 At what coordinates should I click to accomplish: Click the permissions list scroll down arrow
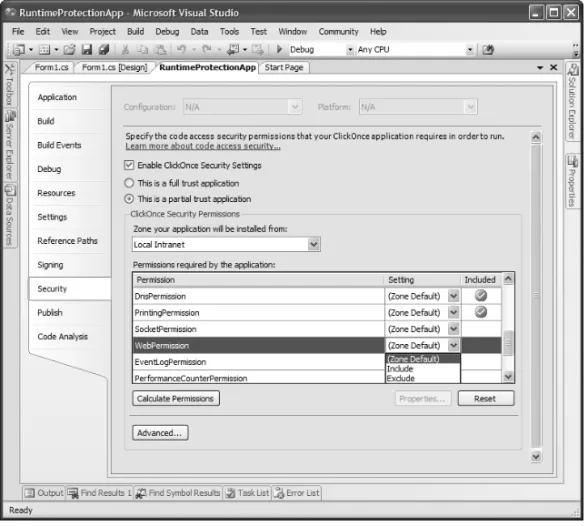coord(508,376)
